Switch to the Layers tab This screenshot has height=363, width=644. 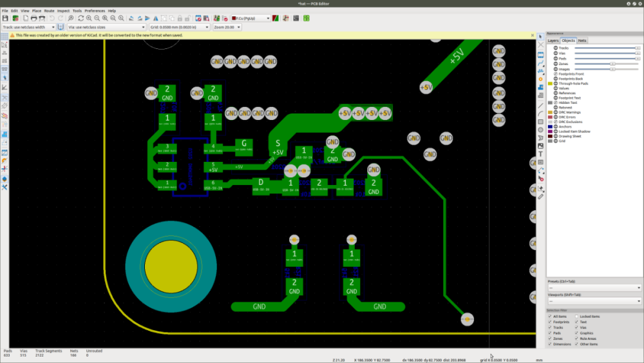tap(553, 41)
